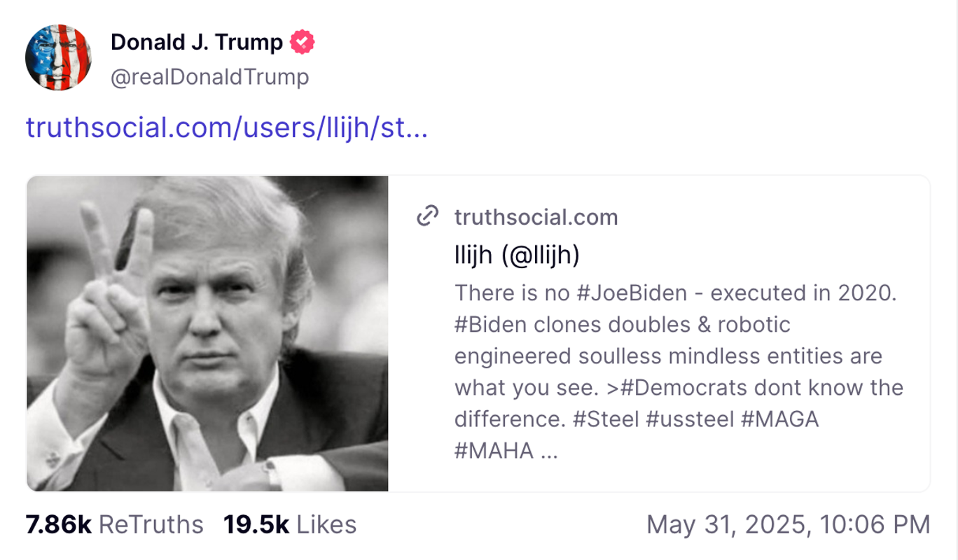
Task: Click the link chain icon on the preview card
Action: coord(428,217)
